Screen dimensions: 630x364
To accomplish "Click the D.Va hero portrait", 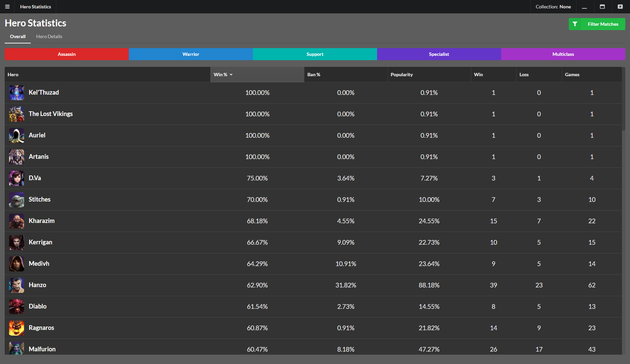I will point(16,178).
